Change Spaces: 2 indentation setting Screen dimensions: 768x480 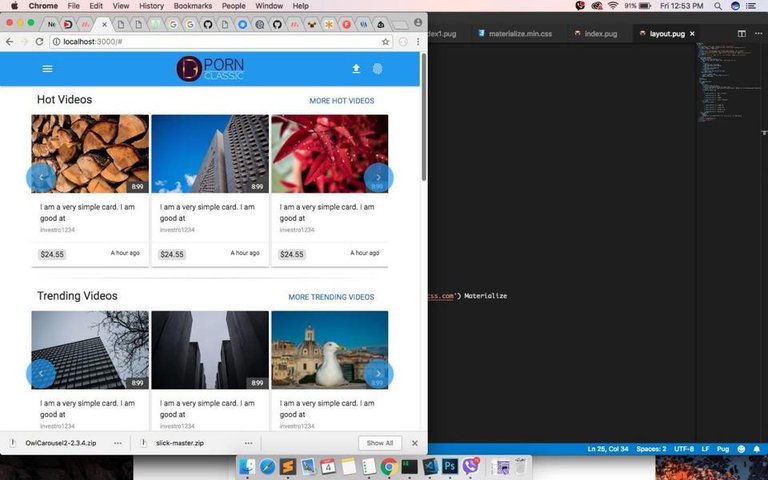click(651, 449)
